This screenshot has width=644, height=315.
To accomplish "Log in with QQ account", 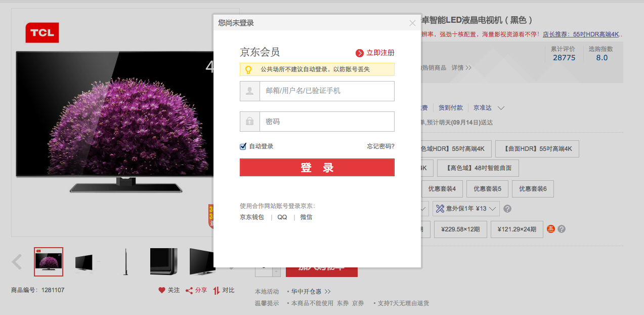I will click(x=282, y=216).
